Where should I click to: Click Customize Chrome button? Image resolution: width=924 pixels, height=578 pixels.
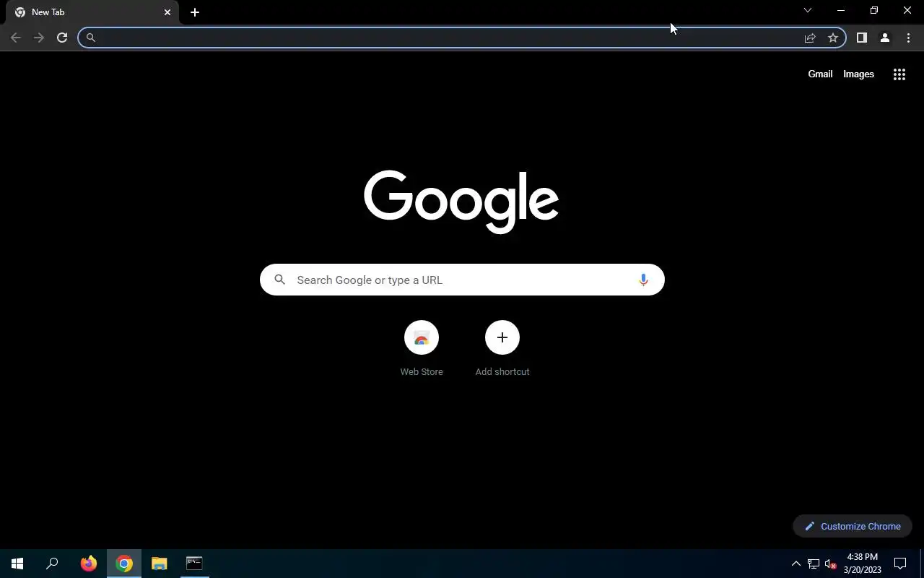853,526
